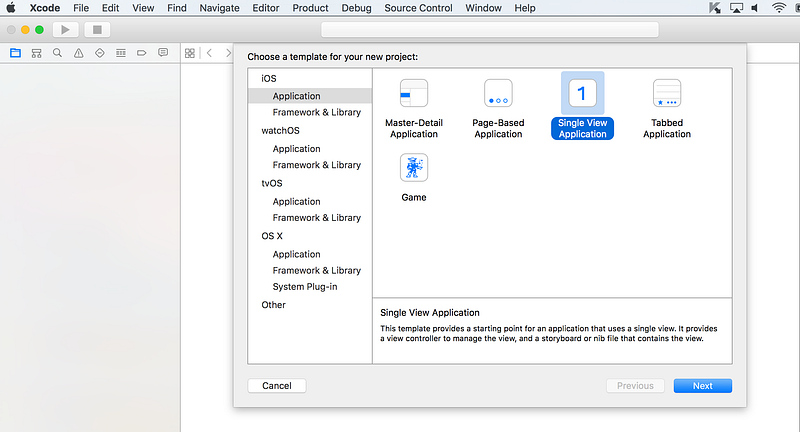The width and height of the screenshot is (800, 432).
Task: Open the Find menu
Action: tap(177, 8)
